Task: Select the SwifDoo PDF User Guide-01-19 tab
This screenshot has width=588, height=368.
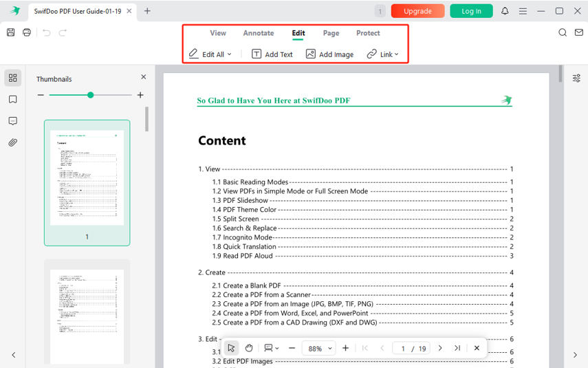Action: click(x=78, y=11)
